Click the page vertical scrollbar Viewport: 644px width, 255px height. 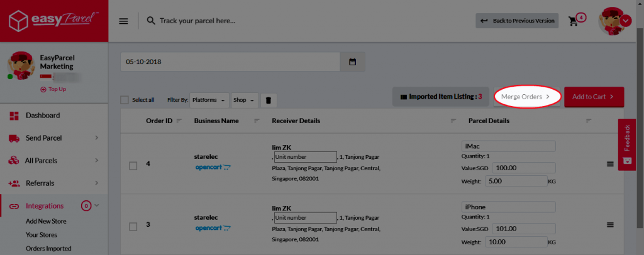[x=640, y=127]
